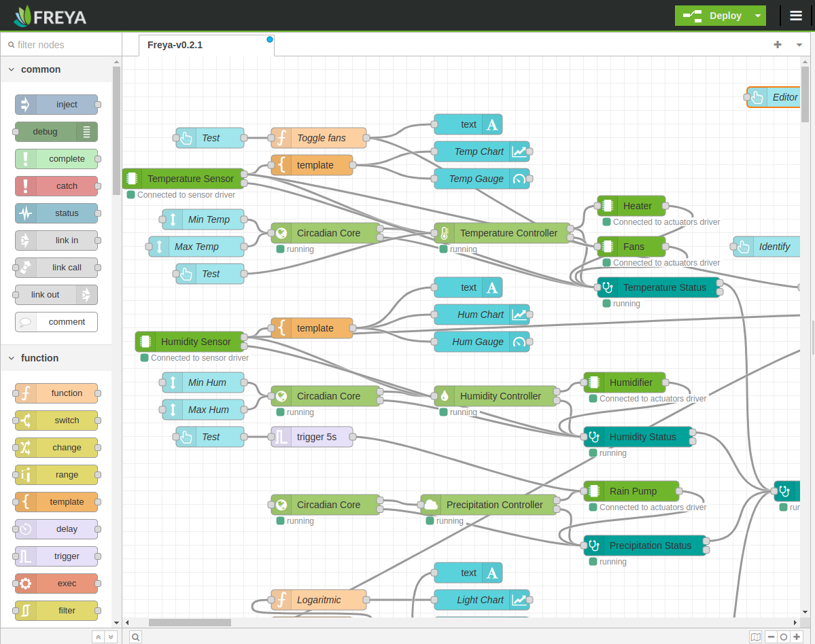The width and height of the screenshot is (815, 644).
Task: Select the switch node in the palette
Action: [56, 420]
